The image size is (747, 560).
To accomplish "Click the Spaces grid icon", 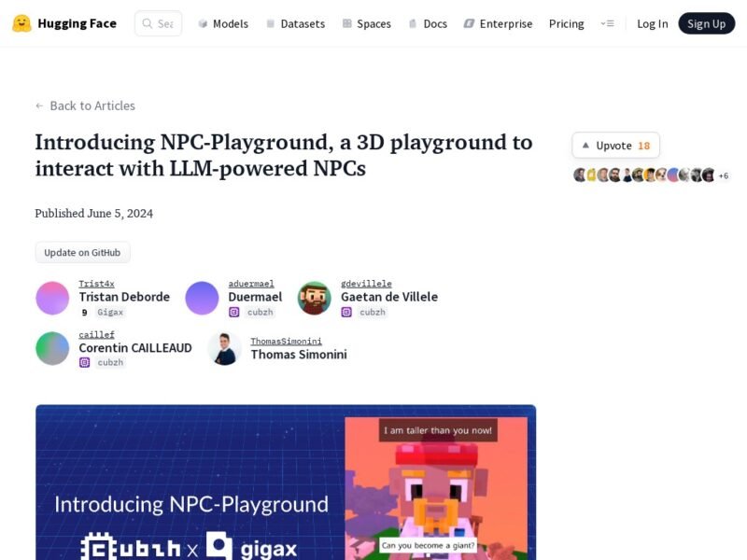I will [x=346, y=23].
